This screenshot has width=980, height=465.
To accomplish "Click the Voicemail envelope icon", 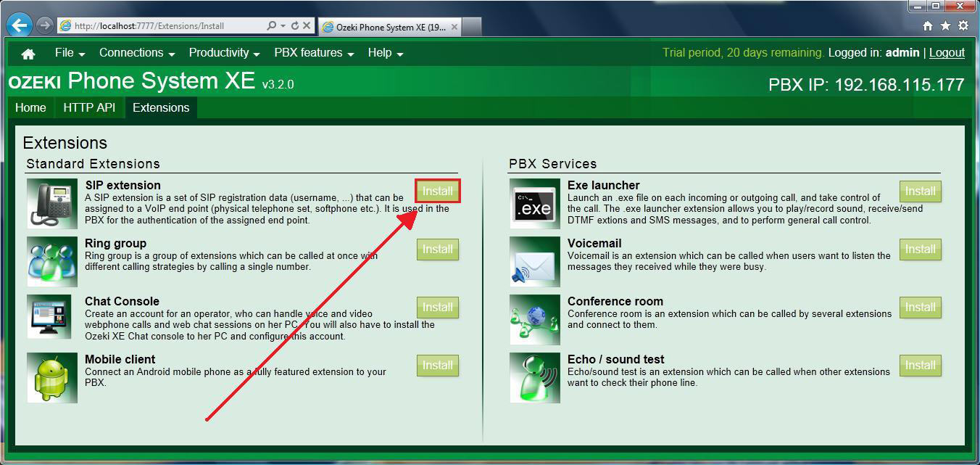I will tap(535, 262).
